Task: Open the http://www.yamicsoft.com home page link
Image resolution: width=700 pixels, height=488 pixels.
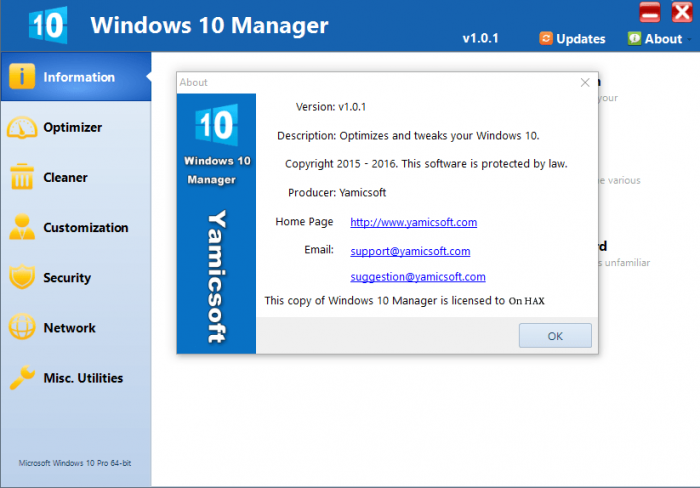Action: (x=413, y=222)
